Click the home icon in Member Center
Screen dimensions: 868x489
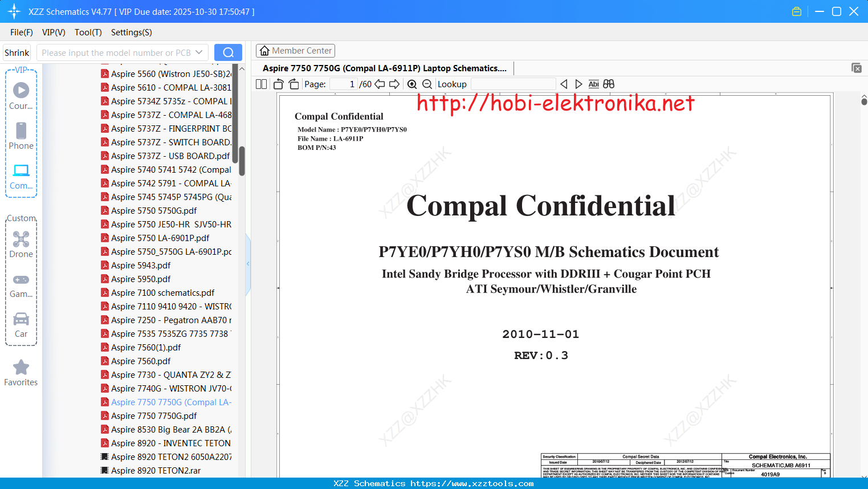[264, 51]
